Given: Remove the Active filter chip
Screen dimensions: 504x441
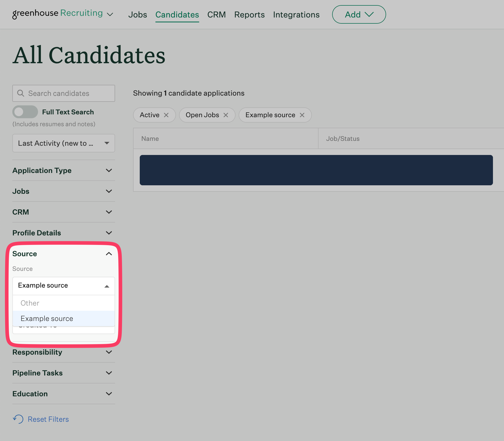Looking at the screenshot, I should point(166,115).
